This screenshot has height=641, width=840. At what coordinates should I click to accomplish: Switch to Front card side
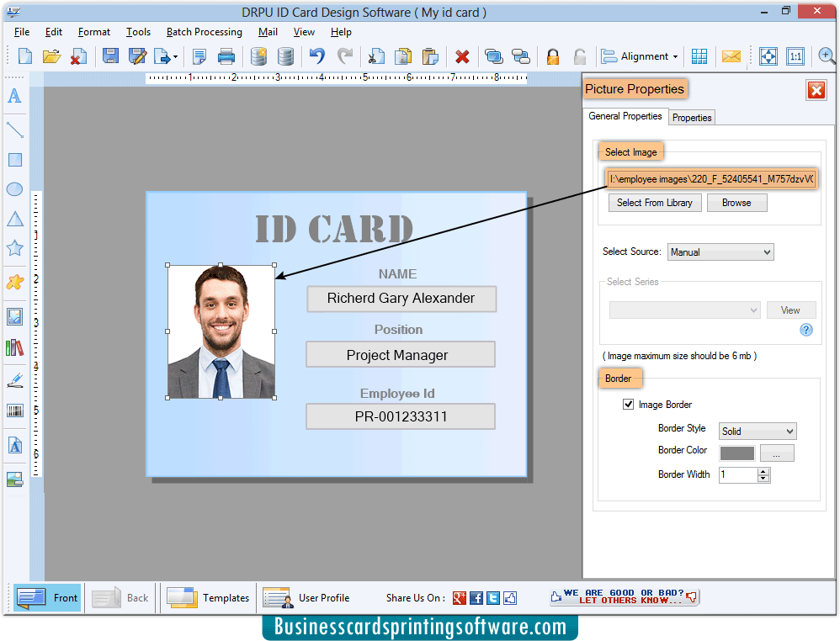click(47, 597)
